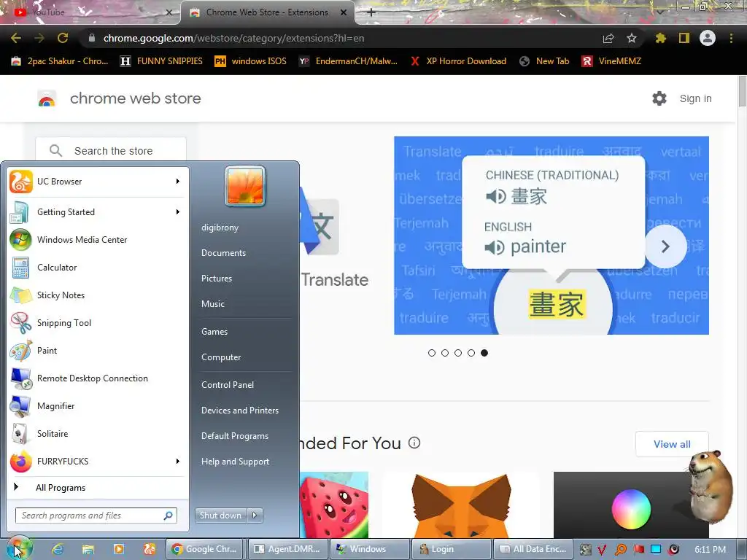Open Devices and Printers
The height and width of the screenshot is (560, 747).
[239, 411]
